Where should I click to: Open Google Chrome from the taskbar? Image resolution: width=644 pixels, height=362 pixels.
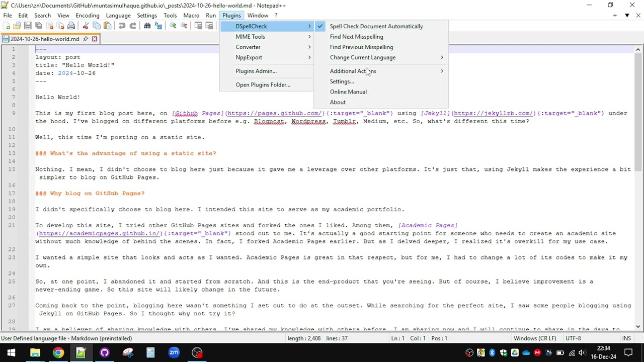tap(58, 352)
